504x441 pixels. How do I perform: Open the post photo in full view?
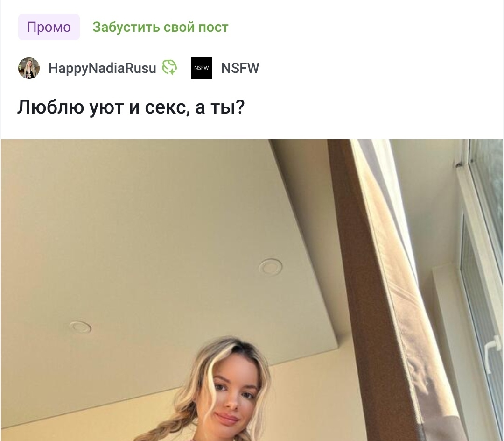click(x=252, y=290)
